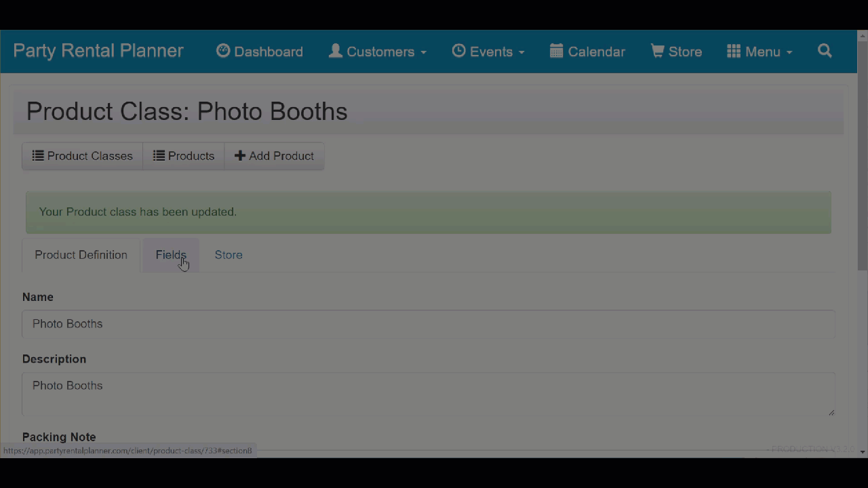Click the Add Product button
Screen dimensions: 868x488
tap(274, 156)
